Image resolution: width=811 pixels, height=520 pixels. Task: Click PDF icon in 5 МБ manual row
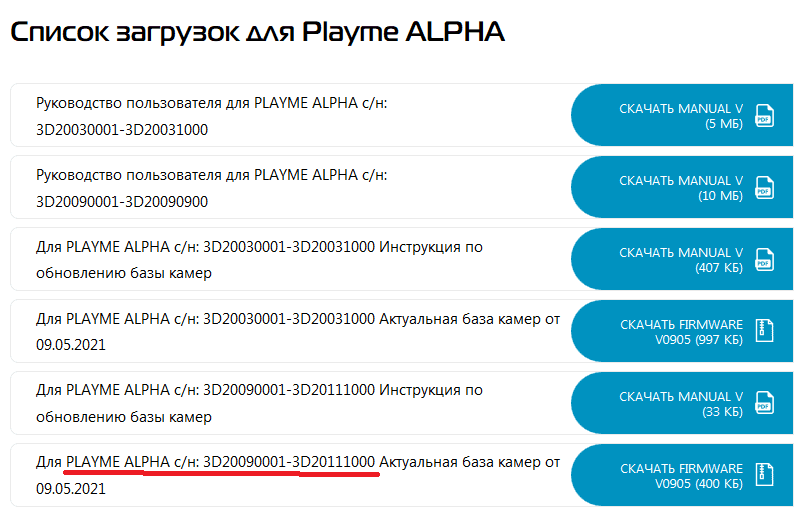point(764,115)
